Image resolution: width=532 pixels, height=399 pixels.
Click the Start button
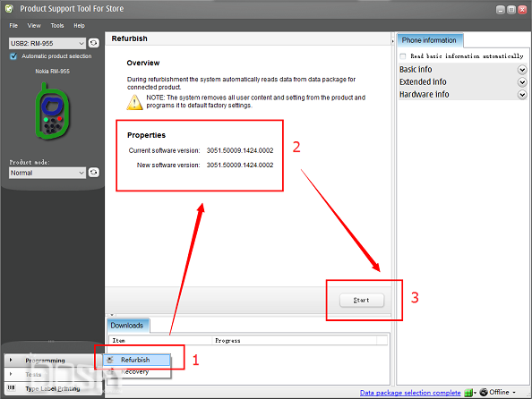362,301
